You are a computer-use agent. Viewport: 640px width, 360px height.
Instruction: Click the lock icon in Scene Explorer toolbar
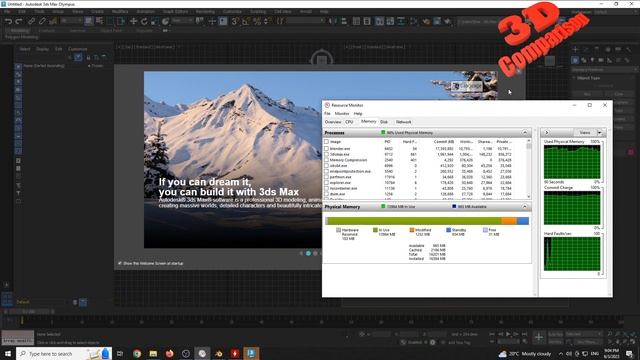88,58
